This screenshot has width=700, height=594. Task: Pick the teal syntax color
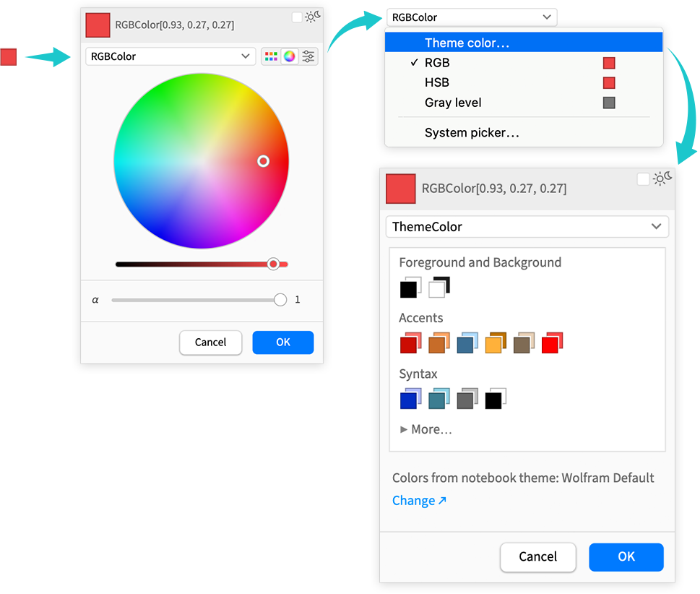point(438,399)
